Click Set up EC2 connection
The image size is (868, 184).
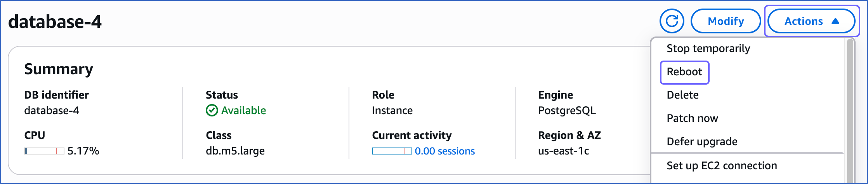click(x=722, y=166)
